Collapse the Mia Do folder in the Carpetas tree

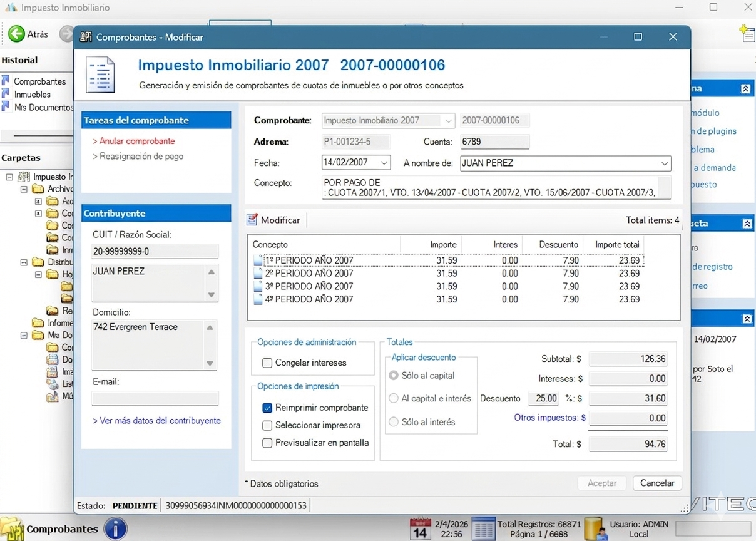24,336
